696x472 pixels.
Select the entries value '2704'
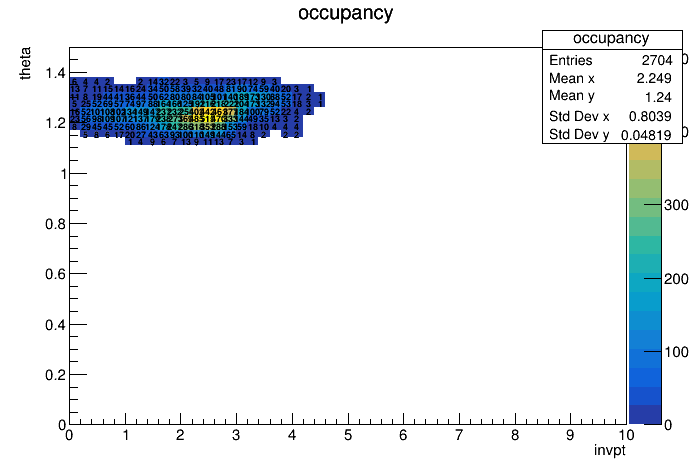click(657, 60)
